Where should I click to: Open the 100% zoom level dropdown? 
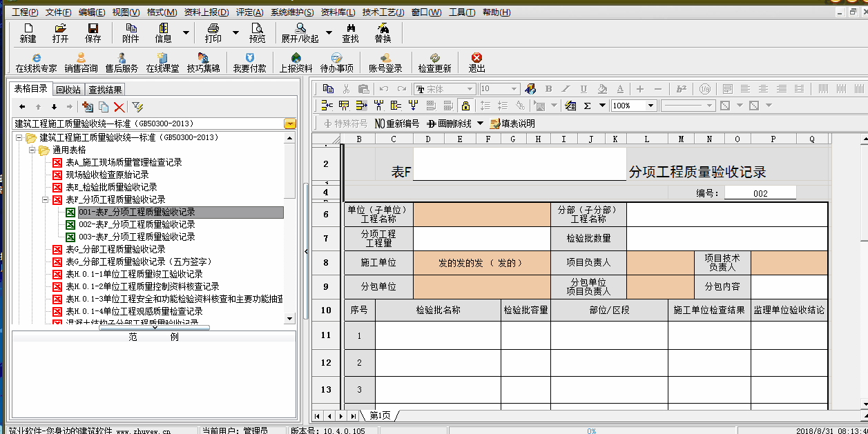pos(650,106)
